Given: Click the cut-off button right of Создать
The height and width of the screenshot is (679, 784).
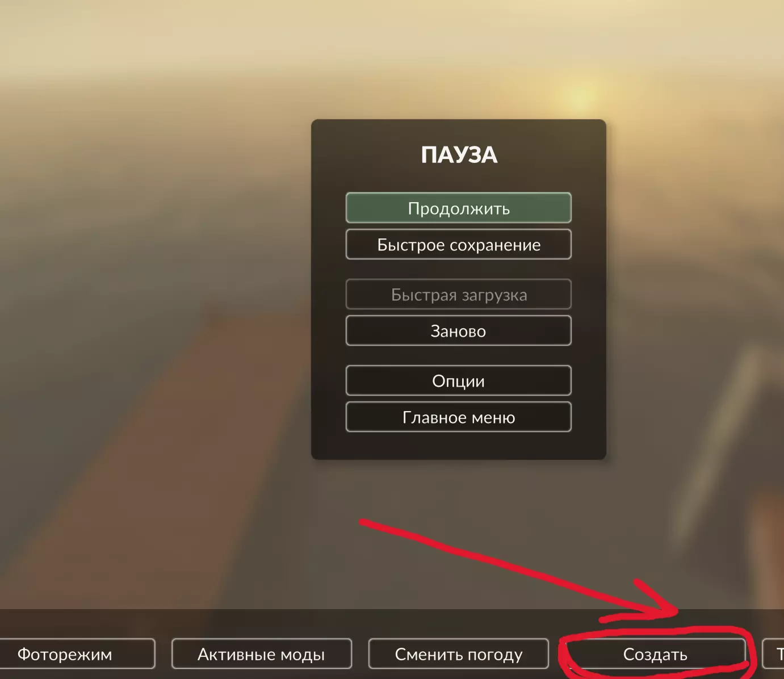Looking at the screenshot, I should click(x=773, y=654).
